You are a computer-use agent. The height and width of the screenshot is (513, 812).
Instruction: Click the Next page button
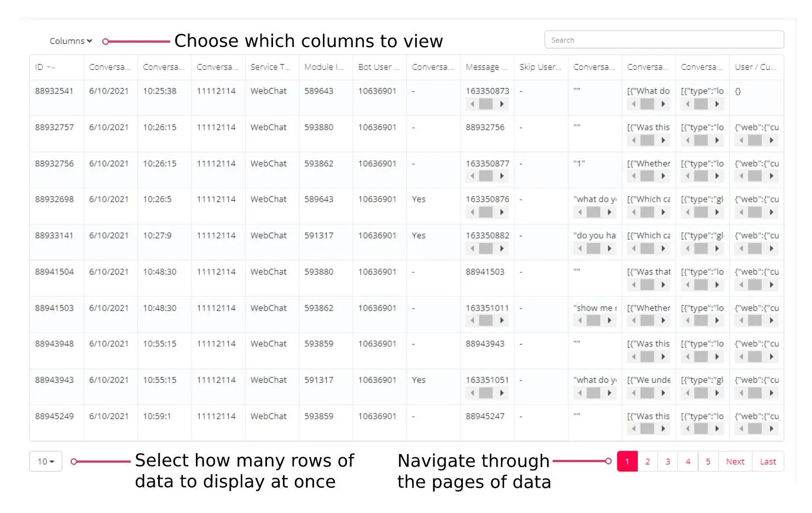click(x=735, y=462)
